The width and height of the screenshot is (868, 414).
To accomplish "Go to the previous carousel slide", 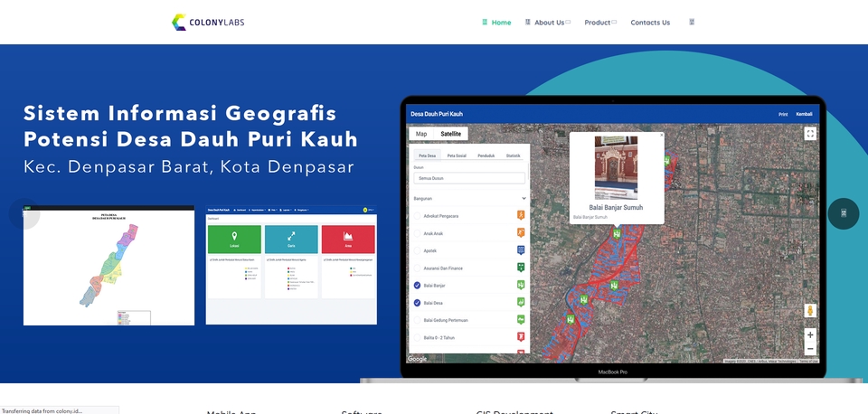I will pyautogui.click(x=24, y=213).
